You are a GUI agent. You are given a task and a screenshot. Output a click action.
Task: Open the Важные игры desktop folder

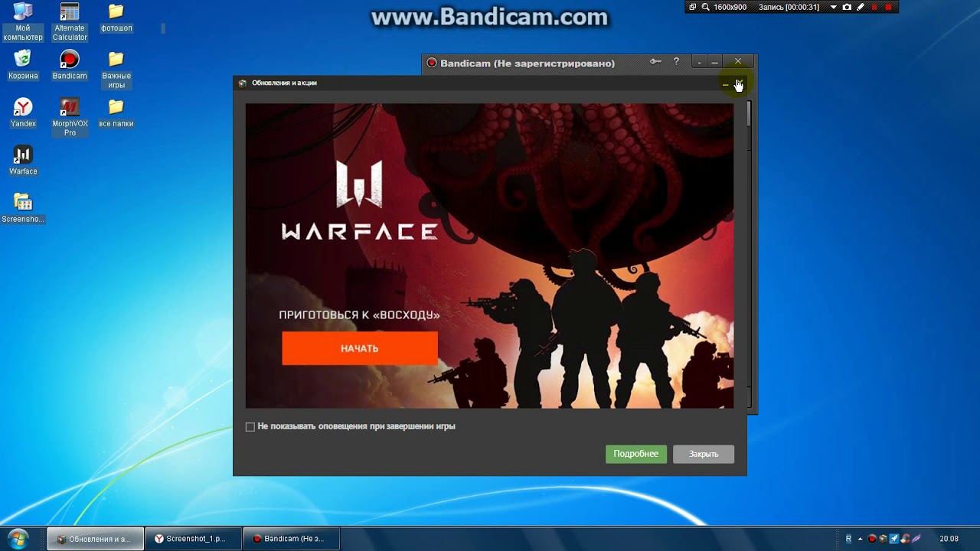point(116,70)
